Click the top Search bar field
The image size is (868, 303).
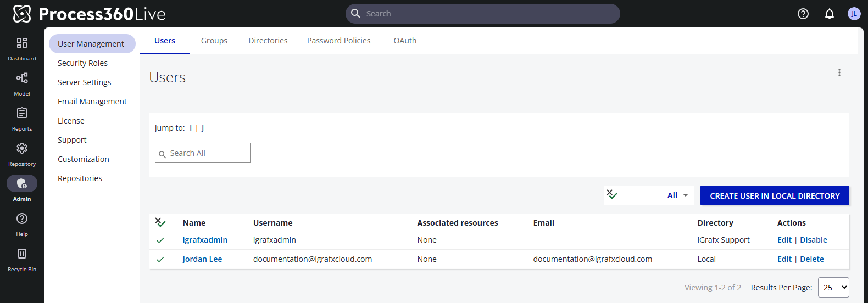point(483,14)
